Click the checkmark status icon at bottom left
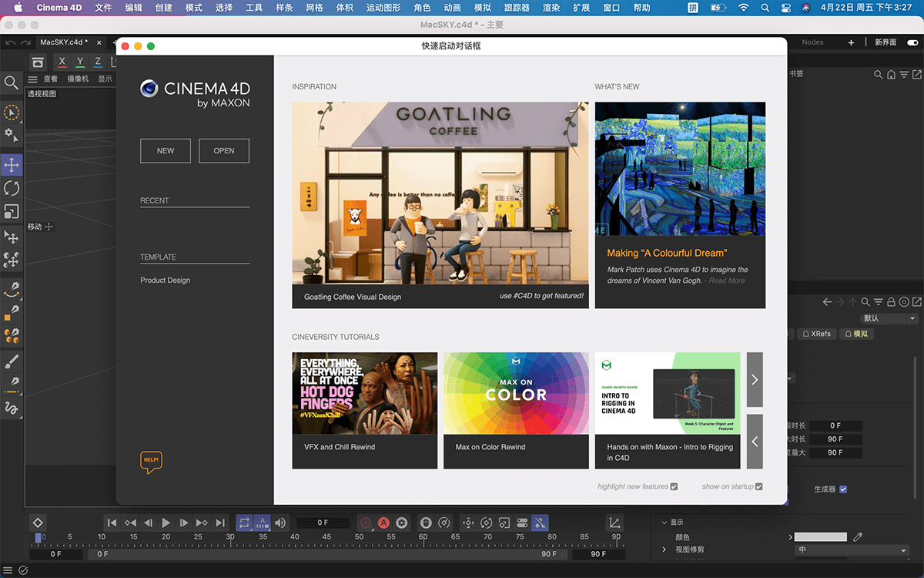The height and width of the screenshot is (578, 924). (x=23, y=570)
